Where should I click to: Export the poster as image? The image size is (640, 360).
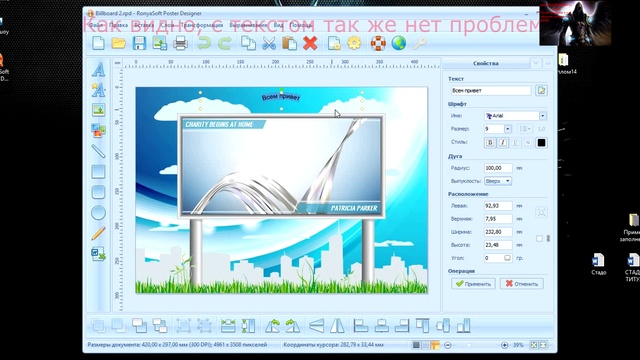(x=160, y=43)
